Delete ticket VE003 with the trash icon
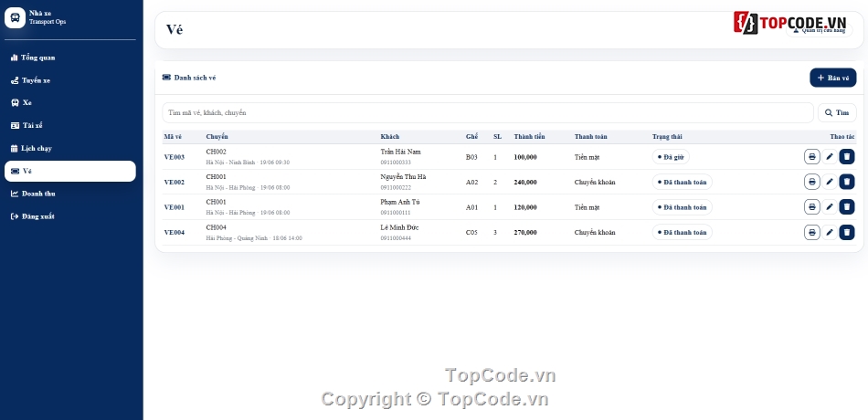This screenshot has height=420, width=868. pyautogui.click(x=846, y=157)
